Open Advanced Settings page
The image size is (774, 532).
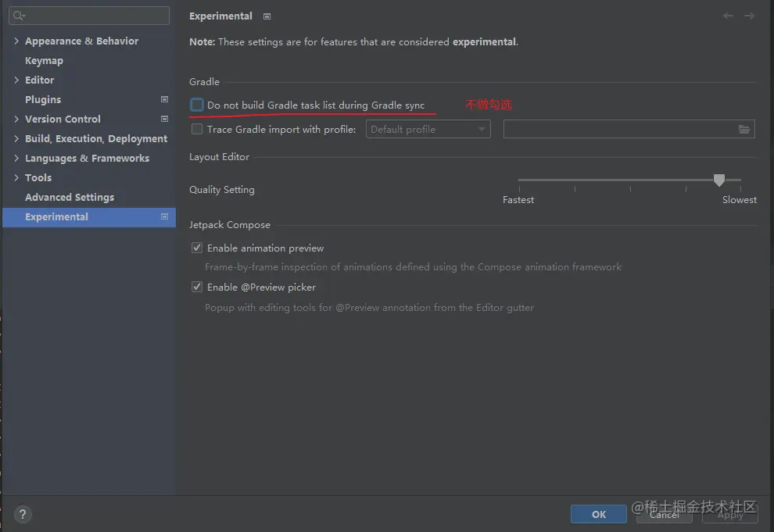coord(70,197)
